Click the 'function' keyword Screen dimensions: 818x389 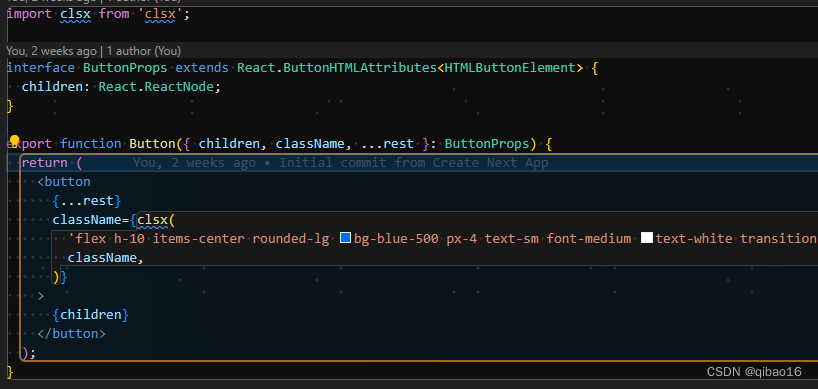[x=91, y=143]
